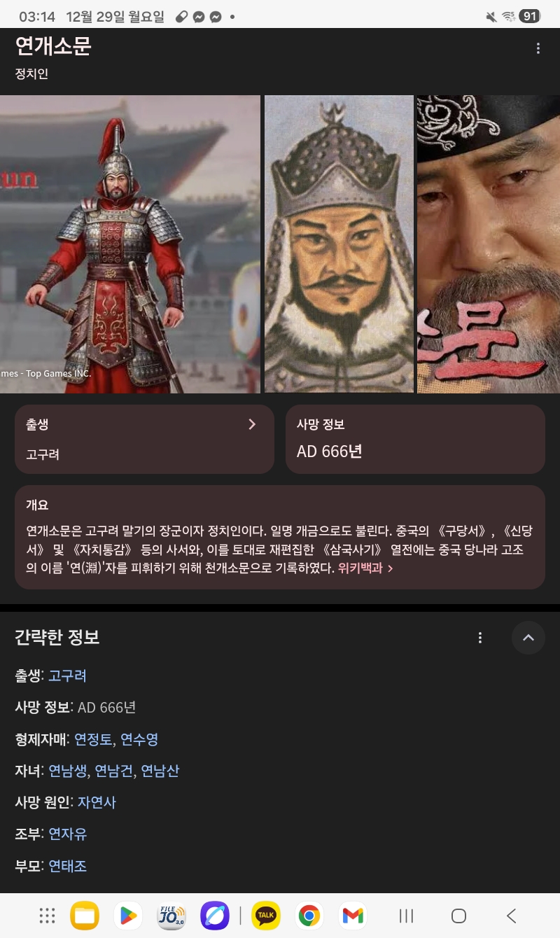Select the 자연사 cause of death link
The image size is (560, 938).
(97, 802)
